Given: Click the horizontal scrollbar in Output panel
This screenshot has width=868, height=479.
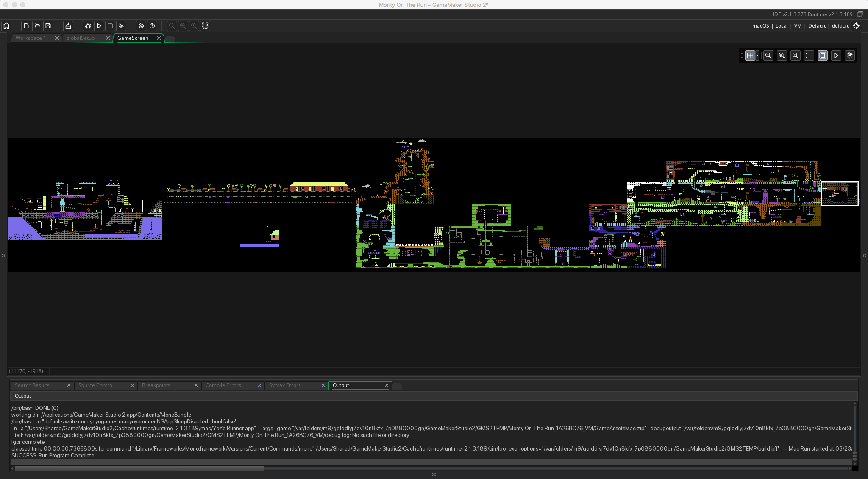Looking at the screenshot, I should tap(139, 468).
